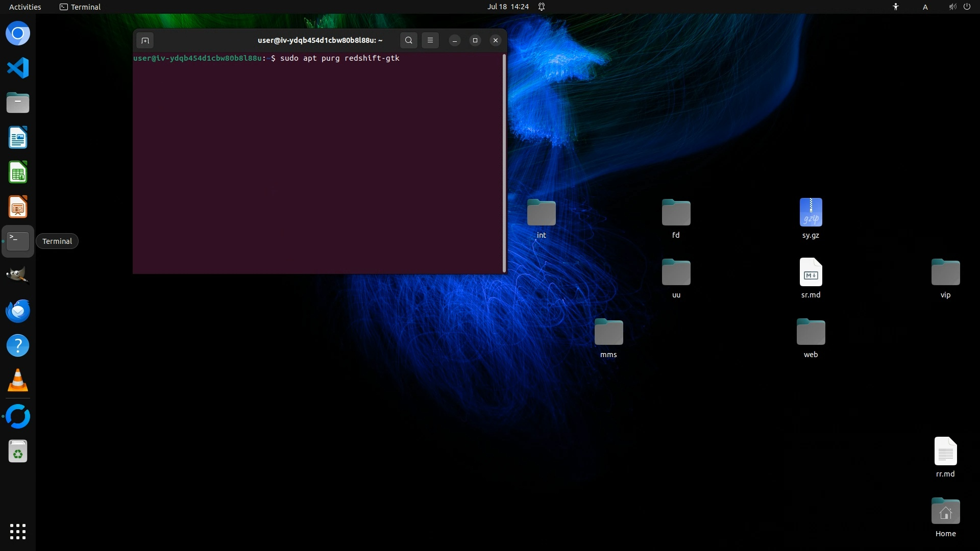Open the system power menu
Viewport: 980px width, 551px height.
tap(967, 7)
